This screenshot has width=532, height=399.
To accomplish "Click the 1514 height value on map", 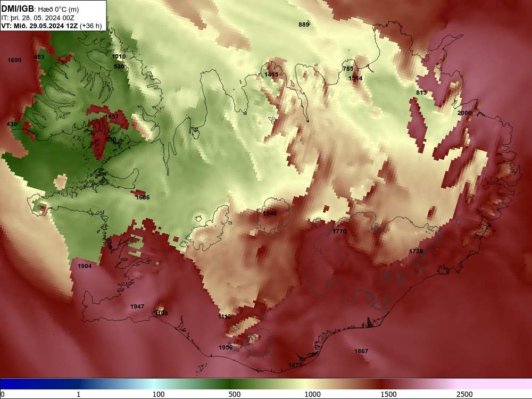I will click(x=355, y=78).
